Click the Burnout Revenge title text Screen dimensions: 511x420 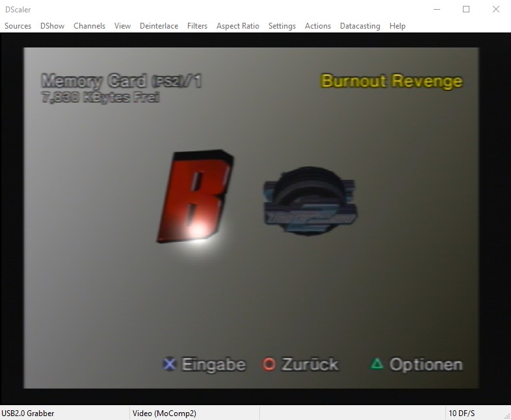[391, 81]
